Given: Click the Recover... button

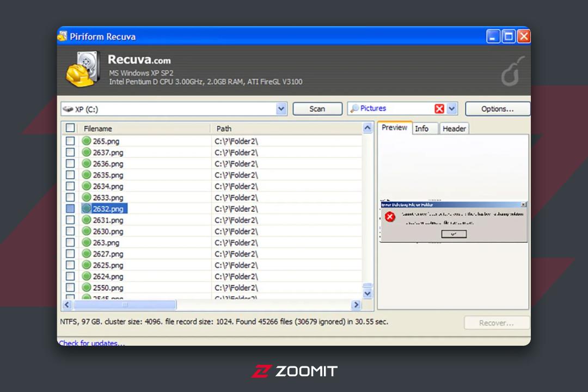Looking at the screenshot, I should click(497, 323).
